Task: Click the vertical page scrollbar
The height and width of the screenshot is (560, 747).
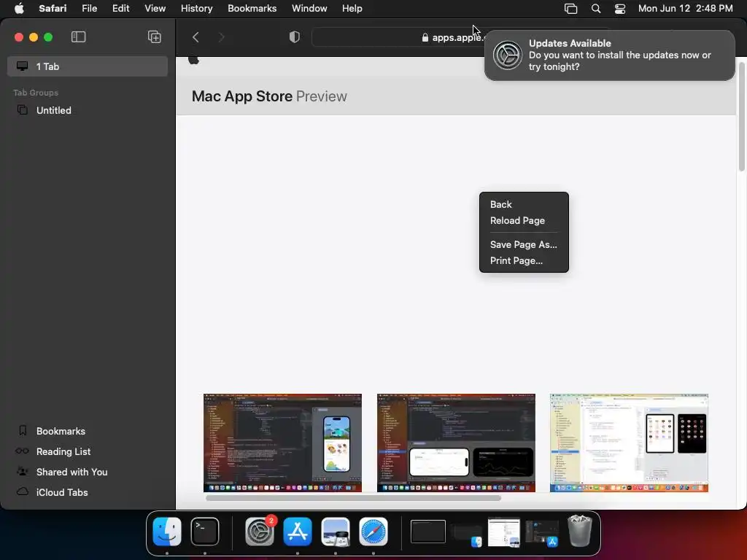Action: 741,116
